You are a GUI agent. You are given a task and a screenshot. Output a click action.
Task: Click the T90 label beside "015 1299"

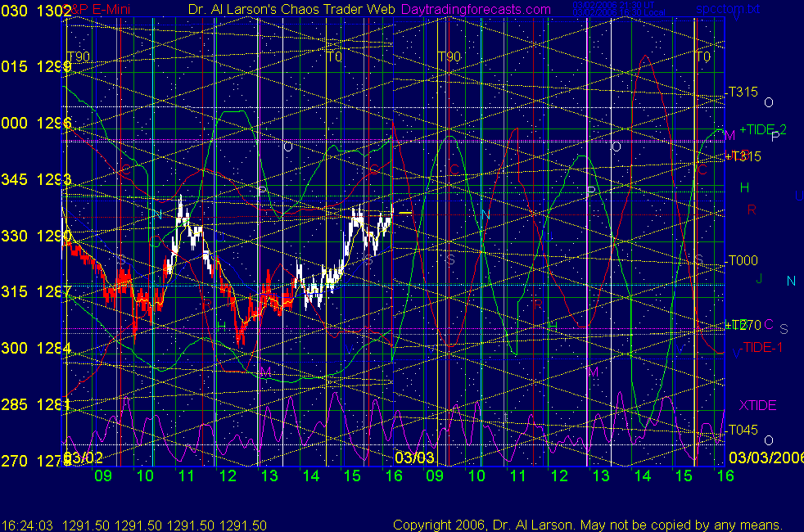[79, 56]
